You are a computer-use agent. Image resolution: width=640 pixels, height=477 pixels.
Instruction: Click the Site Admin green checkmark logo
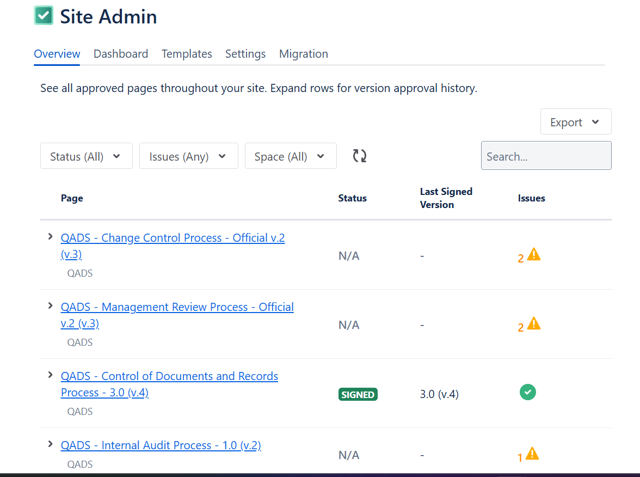pyautogui.click(x=44, y=16)
